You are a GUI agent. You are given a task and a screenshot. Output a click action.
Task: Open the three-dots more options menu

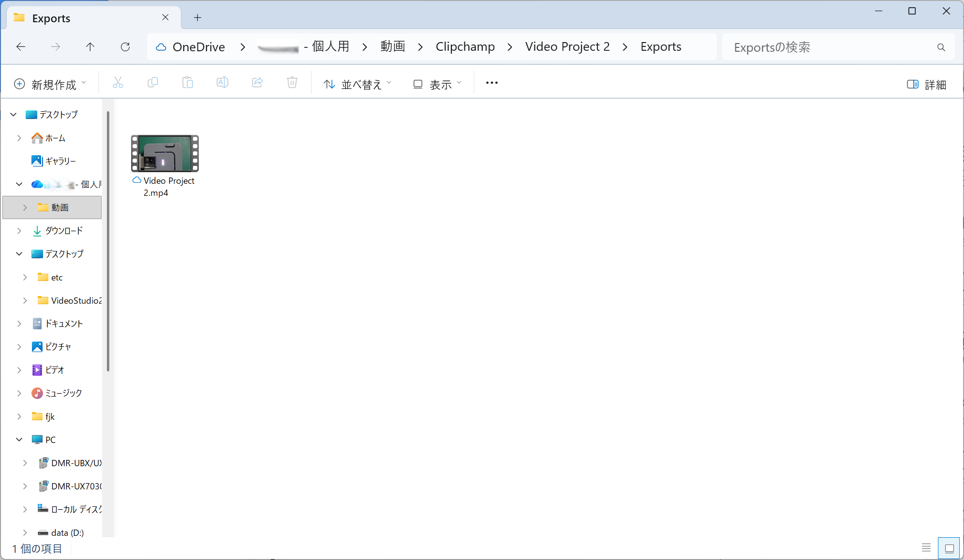tap(491, 83)
